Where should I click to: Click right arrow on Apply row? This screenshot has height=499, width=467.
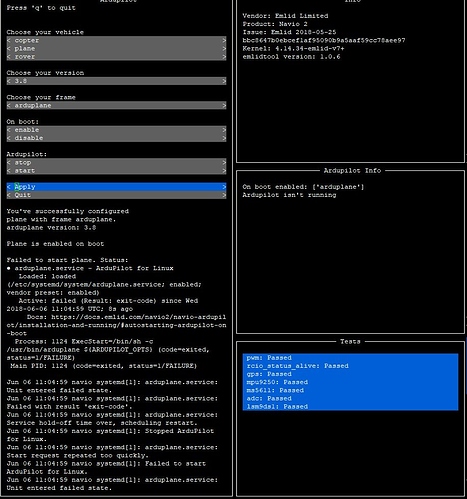(x=224, y=187)
